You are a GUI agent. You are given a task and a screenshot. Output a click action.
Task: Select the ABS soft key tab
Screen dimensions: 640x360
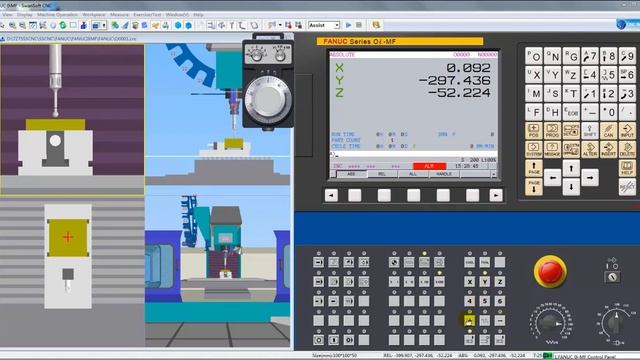351,174
